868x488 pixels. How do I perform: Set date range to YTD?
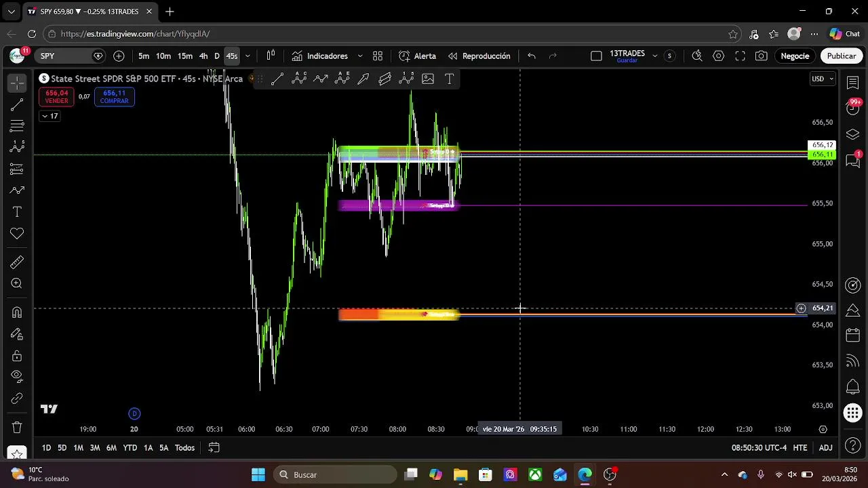pyautogui.click(x=130, y=448)
